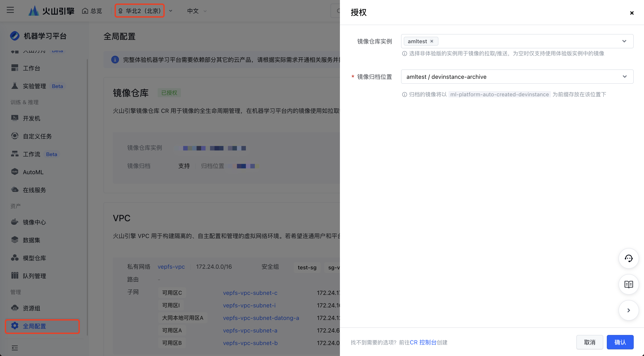Click the test-sg security group tag
Viewport: 644px width, 356px height.
click(x=307, y=267)
